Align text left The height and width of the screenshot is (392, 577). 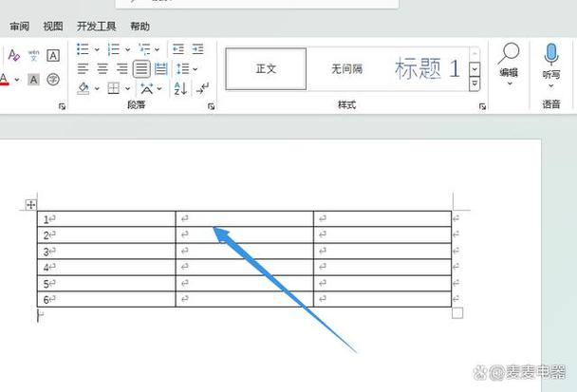point(83,68)
